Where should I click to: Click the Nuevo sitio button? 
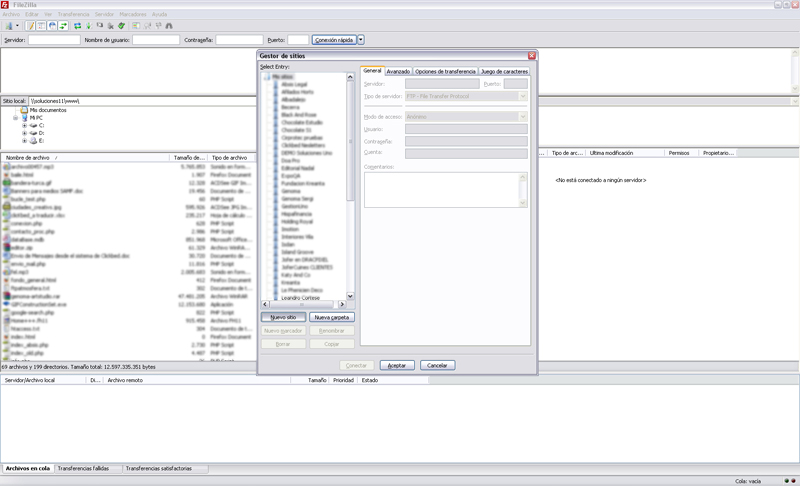(x=283, y=317)
